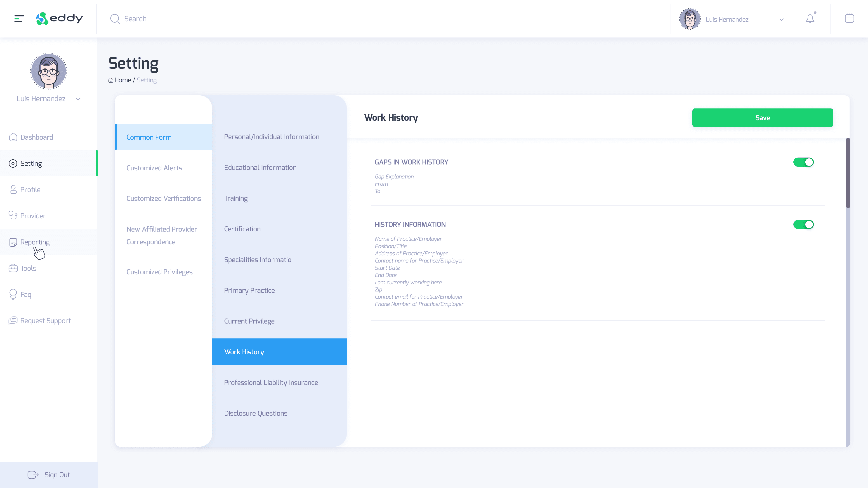Click the Dashboard icon in sidebar
Screen dimensions: 868x488
point(13,137)
